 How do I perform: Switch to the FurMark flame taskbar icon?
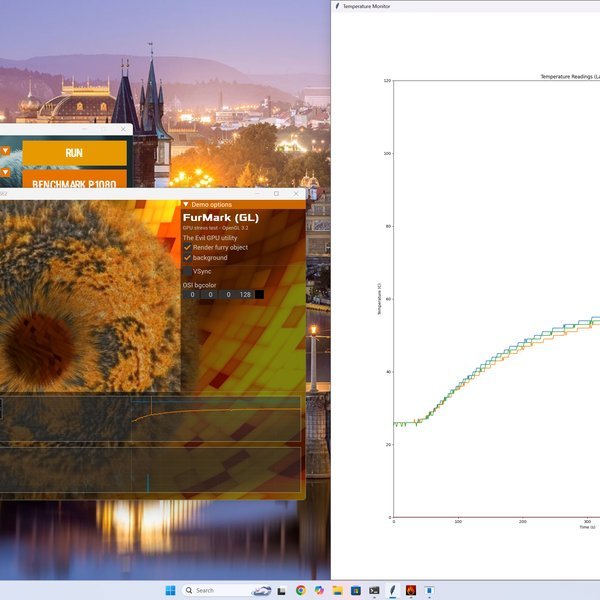(411, 590)
